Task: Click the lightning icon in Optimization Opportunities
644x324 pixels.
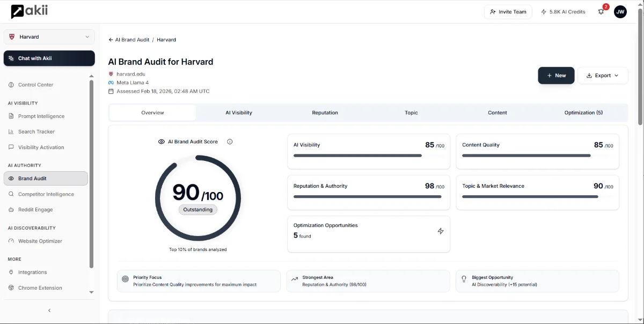Action: click(x=441, y=231)
